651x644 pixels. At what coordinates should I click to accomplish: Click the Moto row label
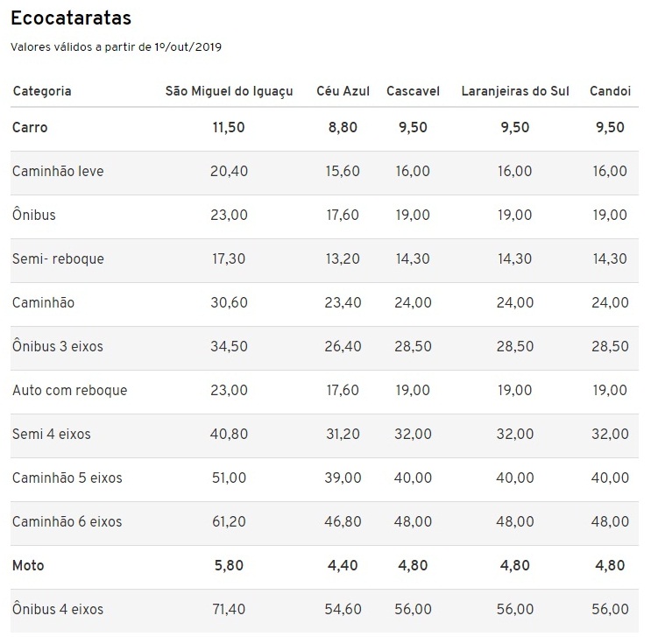[28, 565]
